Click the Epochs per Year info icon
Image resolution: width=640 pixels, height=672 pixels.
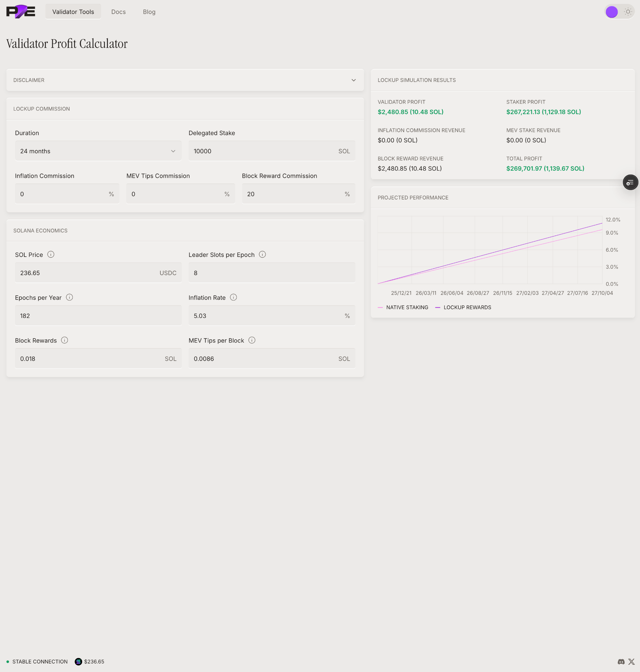(69, 297)
